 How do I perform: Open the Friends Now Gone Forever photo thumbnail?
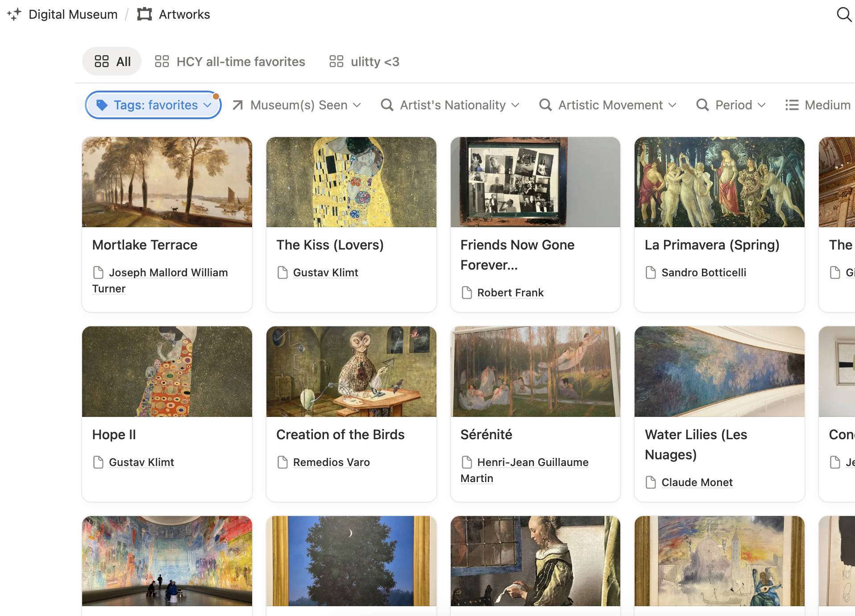pyautogui.click(x=535, y=182)
